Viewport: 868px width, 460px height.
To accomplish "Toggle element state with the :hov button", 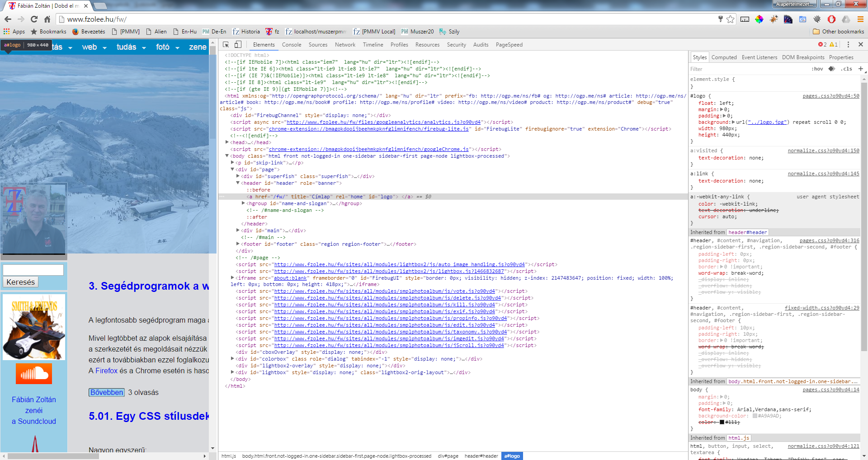I will pyautogui.click(x=817, y=69).
